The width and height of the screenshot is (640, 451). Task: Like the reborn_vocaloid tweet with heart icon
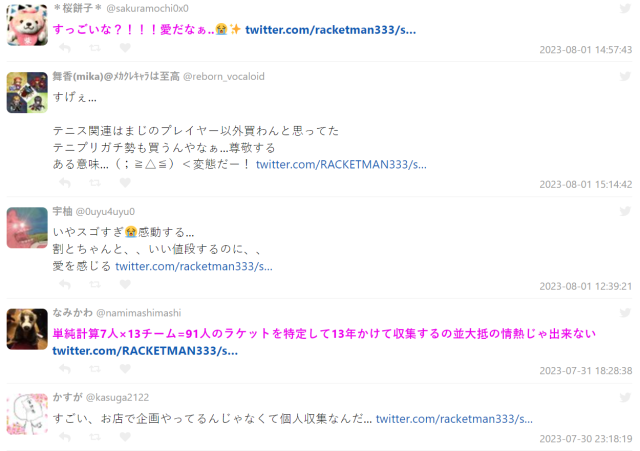[x=125, y=183]
